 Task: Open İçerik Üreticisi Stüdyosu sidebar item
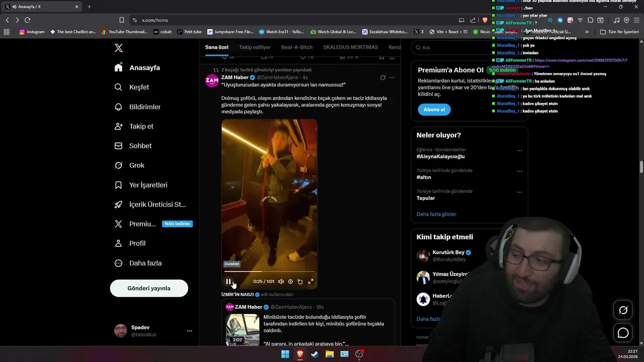[x=150, y=204]
